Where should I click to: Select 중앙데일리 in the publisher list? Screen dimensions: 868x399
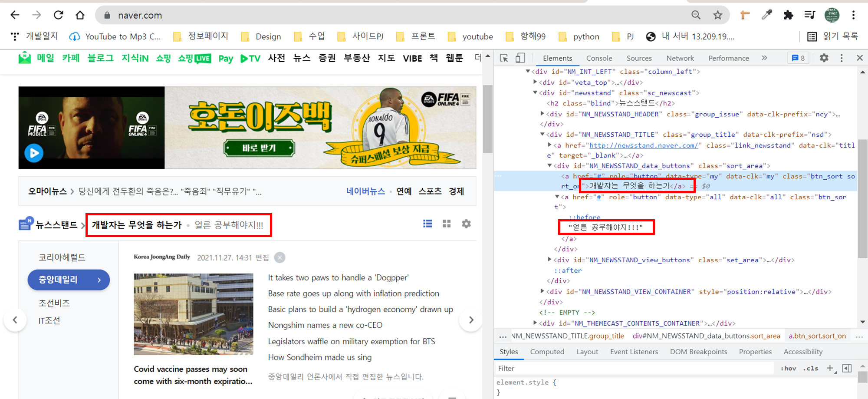pyautogui.click(x=69, y=280)
